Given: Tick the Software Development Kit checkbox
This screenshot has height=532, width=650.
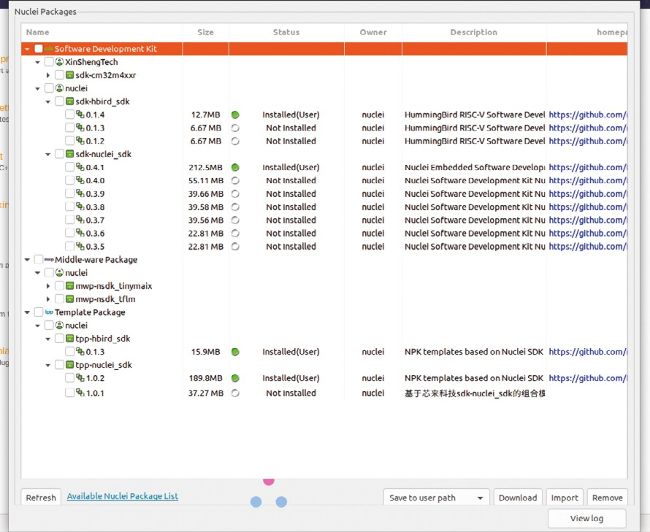Looking at the screenshot, I should click(39, 48).
